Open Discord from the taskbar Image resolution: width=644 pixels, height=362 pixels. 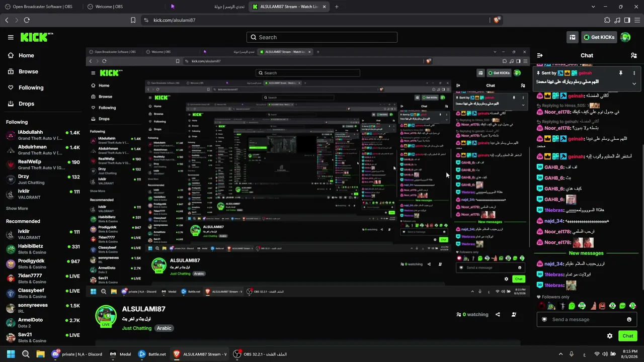point(77,354)
